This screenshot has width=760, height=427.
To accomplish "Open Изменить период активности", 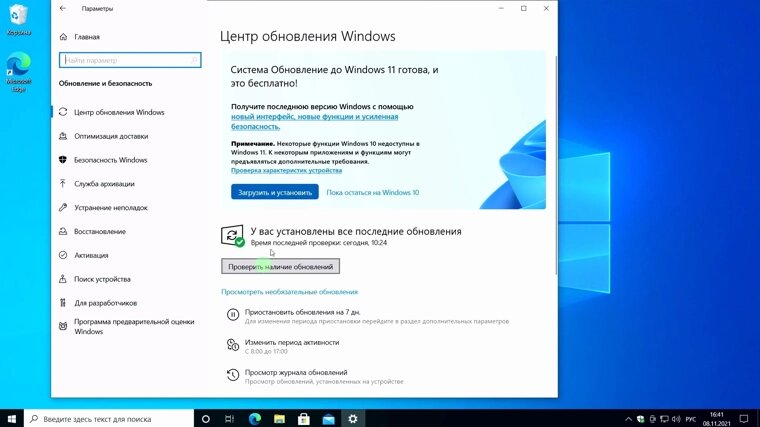I will [292, 342].
